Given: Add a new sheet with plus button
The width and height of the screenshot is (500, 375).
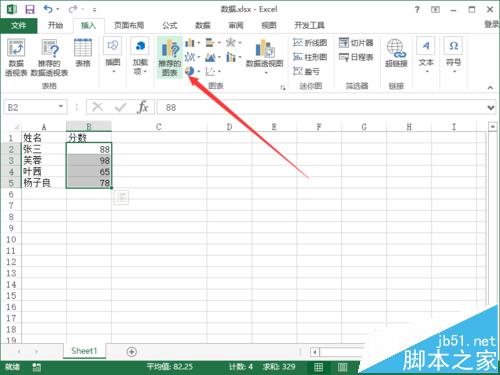Looking at the screenshot, I should tap(132, 351).
